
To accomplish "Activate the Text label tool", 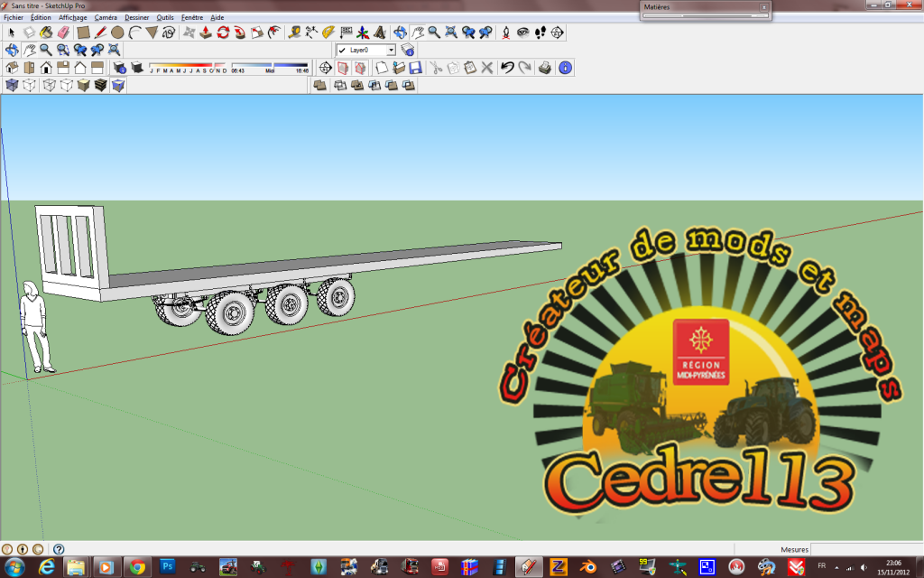I will click(346, 33).
